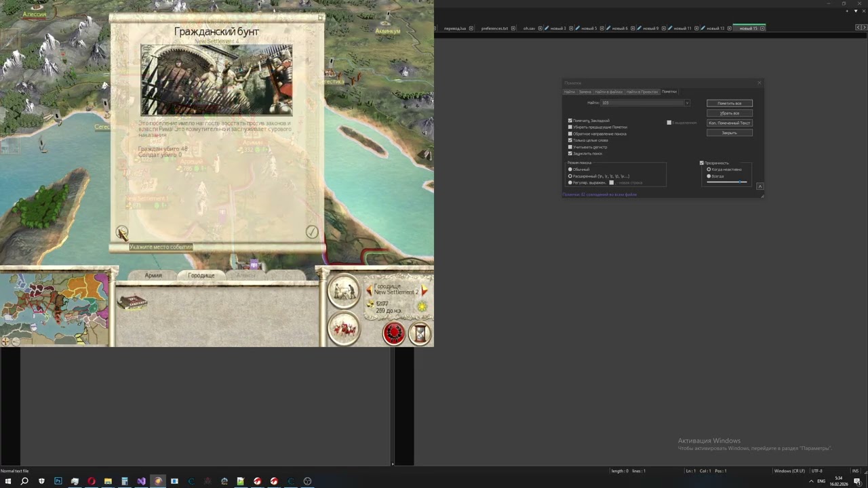The width and height of the screenshot is (868, 488).
Task: Switch to перевод.lua editor tab
Action: coord(455,28)
